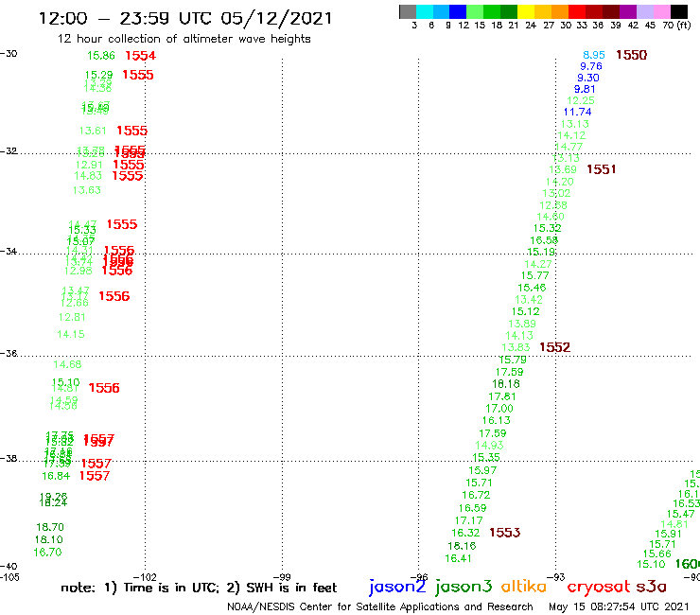Click the pure blue legend swatch
Image resolution: width=700 pixels, height=615 pixels.
click(x=458, y=11)
